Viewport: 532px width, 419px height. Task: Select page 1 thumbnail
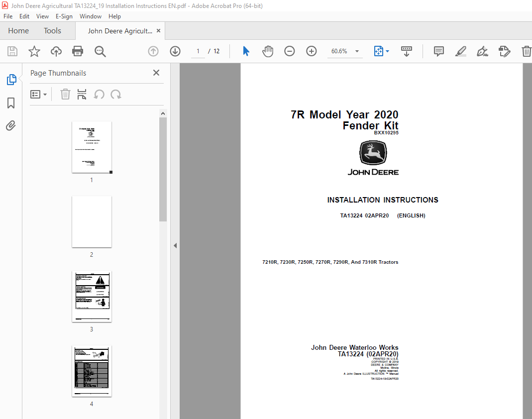92,147
